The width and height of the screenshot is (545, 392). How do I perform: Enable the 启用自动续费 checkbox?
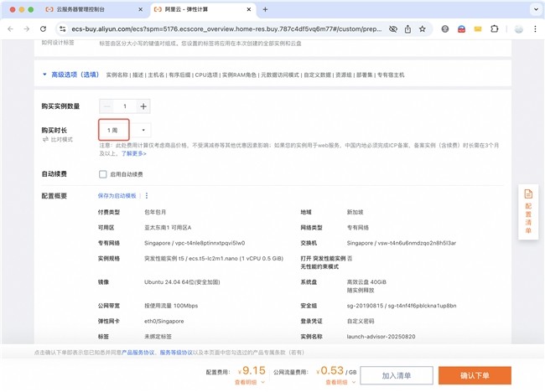(x=102, y=174)
